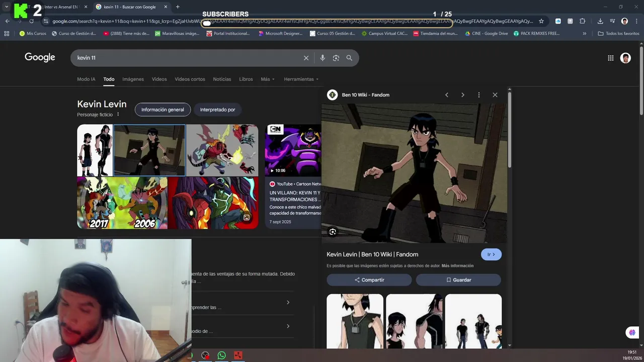Select the Interpretado por chip
The width and height of the screenshot is (644, 362).
(217, 110)
